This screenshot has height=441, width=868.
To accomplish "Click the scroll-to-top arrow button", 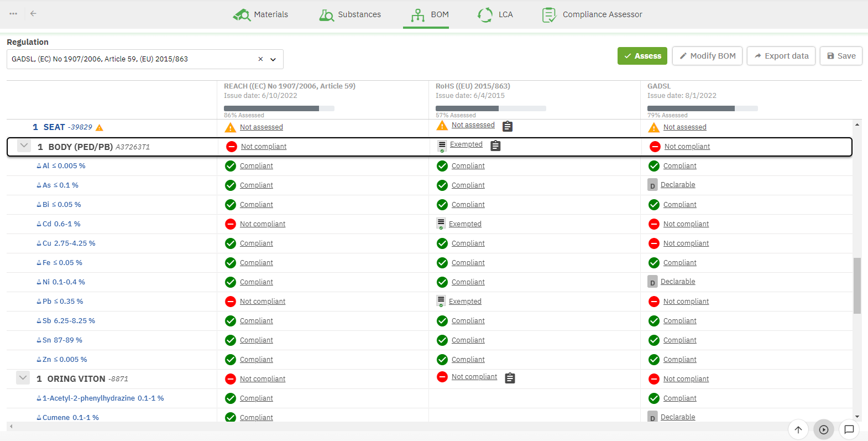I will coord(798,429).
